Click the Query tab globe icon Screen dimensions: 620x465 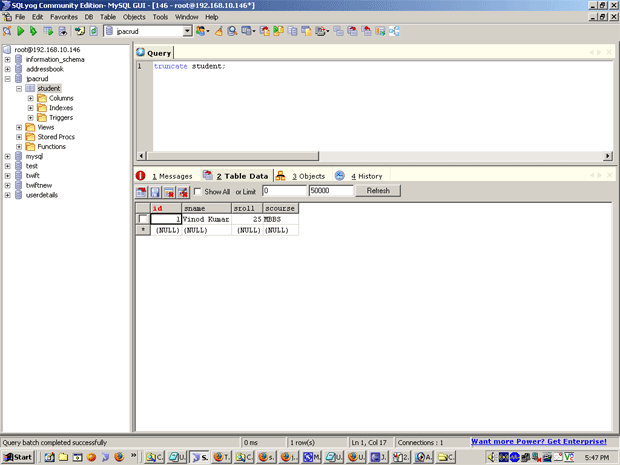coord(140,52)
